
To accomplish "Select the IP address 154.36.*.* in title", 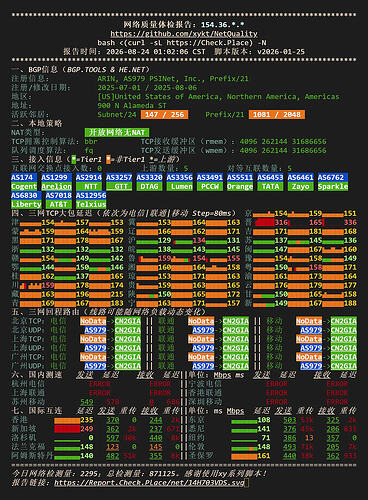I will pyautogui.click(x=222, y=25).
